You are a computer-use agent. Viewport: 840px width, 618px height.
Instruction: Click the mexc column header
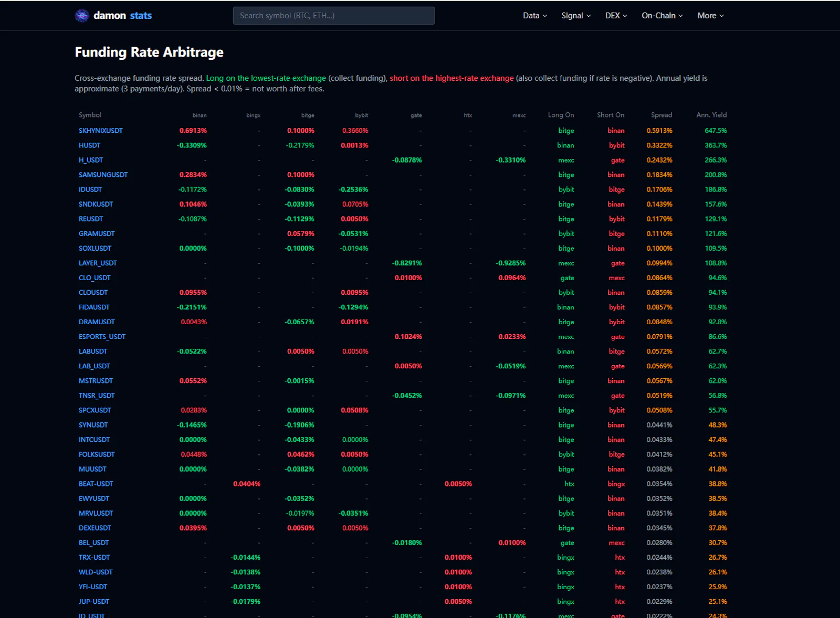(x=519, y=115)
